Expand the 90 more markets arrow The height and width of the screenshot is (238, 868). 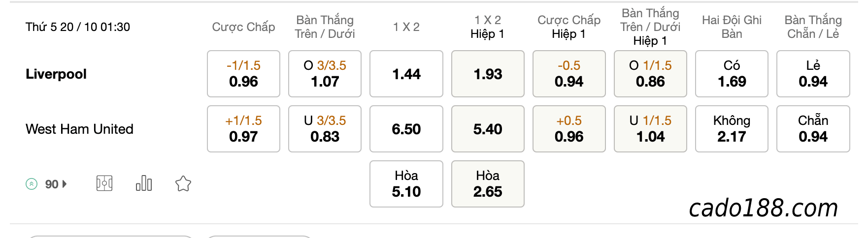coord(65,184)
